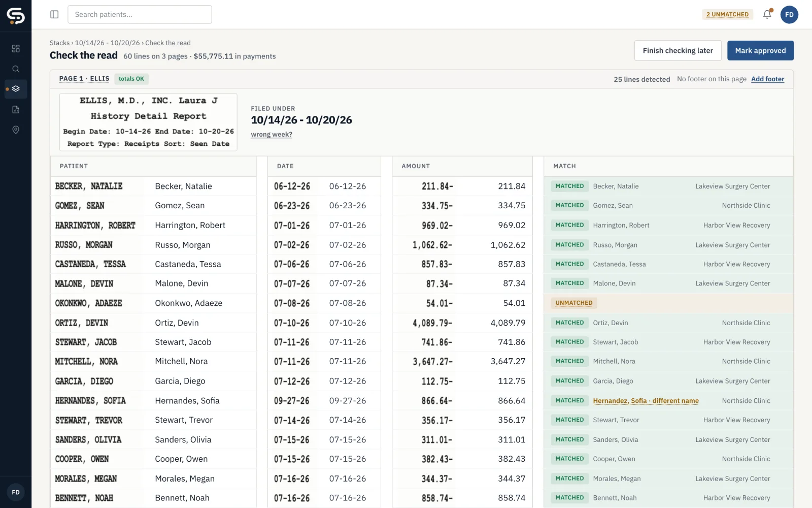
Task: Click Harbor View Recovery on Castaneda row
Action: pyautogui.click(x=736, y=264)
